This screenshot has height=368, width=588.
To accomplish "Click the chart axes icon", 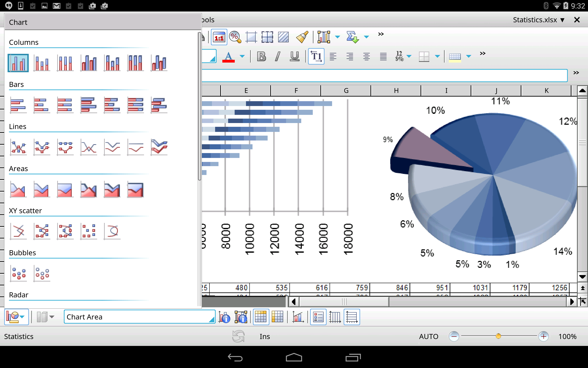I will pyautogui.click(x=298, y=317).
